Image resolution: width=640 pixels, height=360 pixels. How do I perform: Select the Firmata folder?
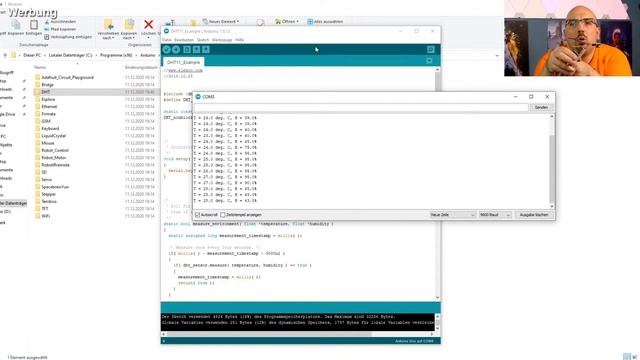click(x=49, y=114)
